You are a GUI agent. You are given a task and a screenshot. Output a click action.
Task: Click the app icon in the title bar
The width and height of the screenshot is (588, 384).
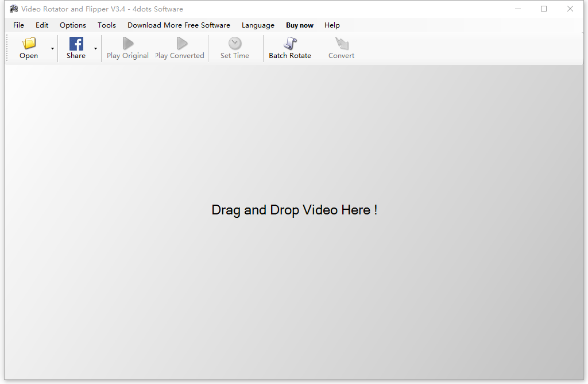(x=14, y=9)
